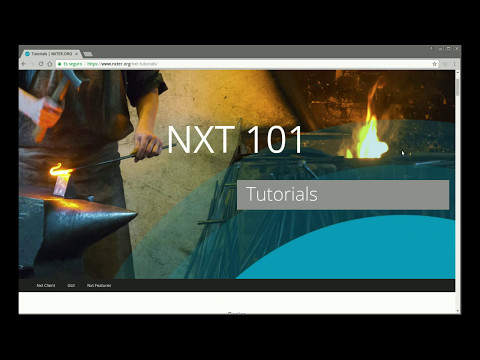Click the page vertical scrollbar thumb
Image resolution: width=480 pixels, height=360 pixels.
(x=458, y=87)
